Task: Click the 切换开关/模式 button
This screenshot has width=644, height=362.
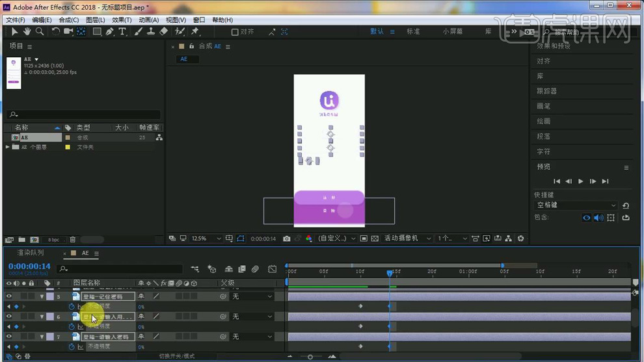Action: coord(177,356)
